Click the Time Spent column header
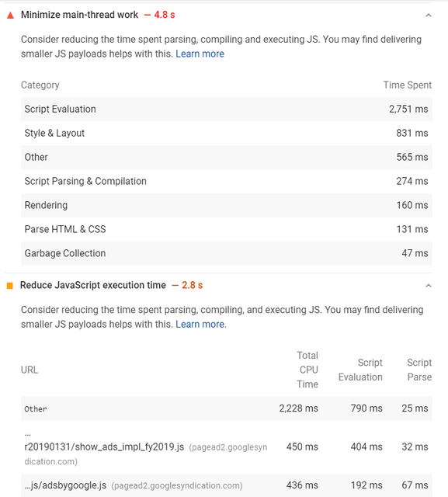Screen dimensions: 448x497 coord(408,85)
